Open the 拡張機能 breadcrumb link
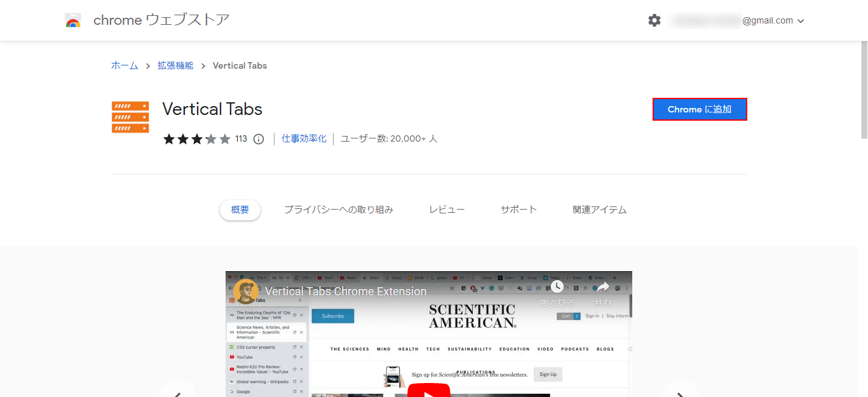The image size is (868, 397). tap(175, 65)
